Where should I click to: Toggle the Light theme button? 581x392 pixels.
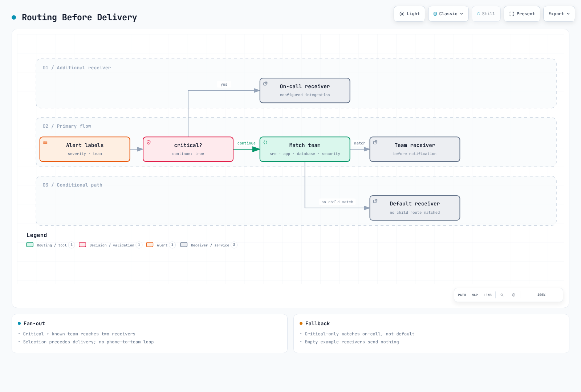409,14
